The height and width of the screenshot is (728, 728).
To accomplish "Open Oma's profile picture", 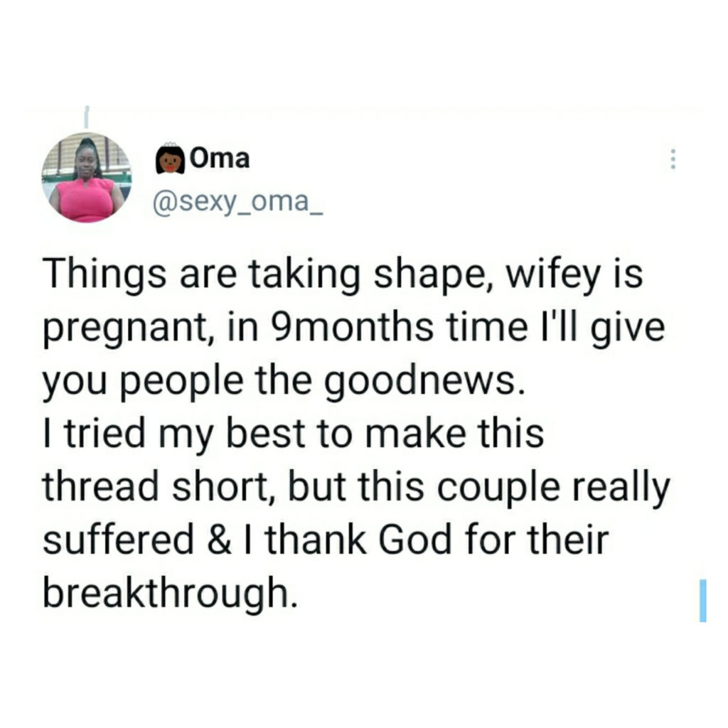I will pos(86,178).
